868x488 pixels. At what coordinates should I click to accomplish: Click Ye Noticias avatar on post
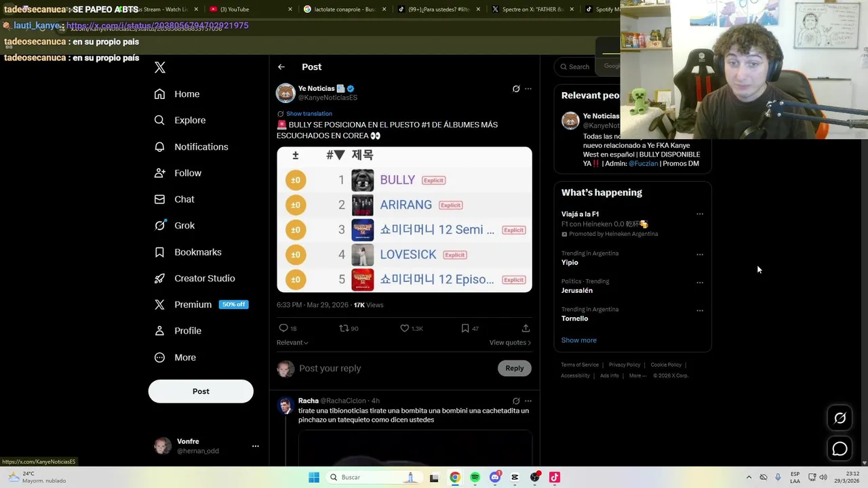click(x=285, y=93)
